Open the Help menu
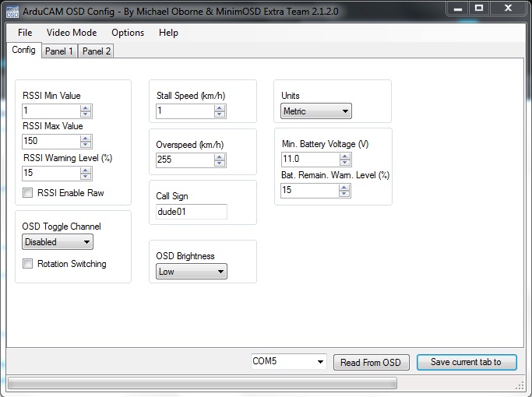The width and height of the screenshot is (532, 397). [168, 33]
